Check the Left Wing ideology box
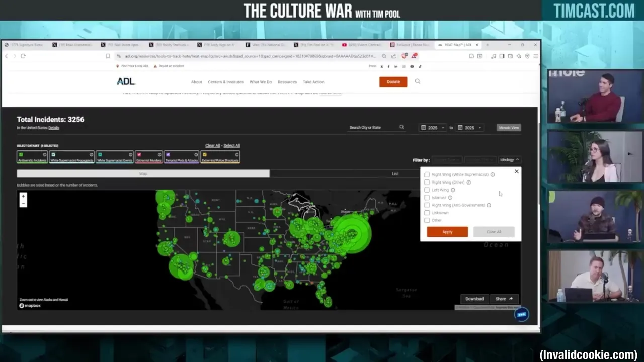 pyautogui.click(x=427, y=190)
